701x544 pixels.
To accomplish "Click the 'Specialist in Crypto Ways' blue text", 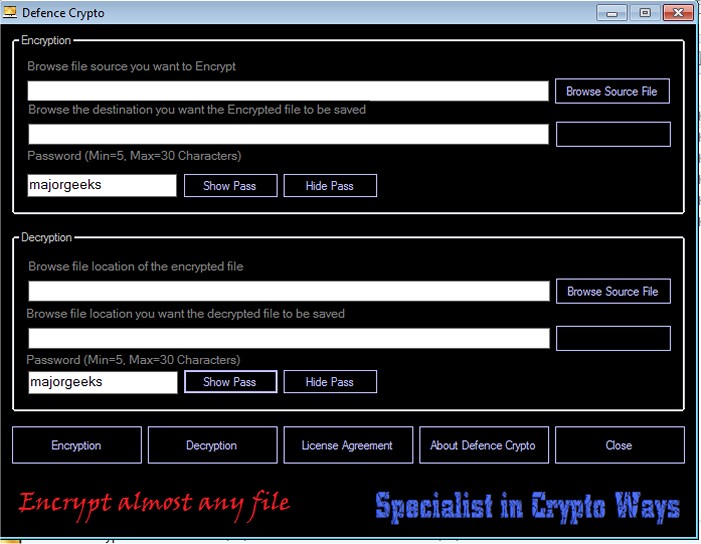I will pyautogui.click(x=528, y=507).
